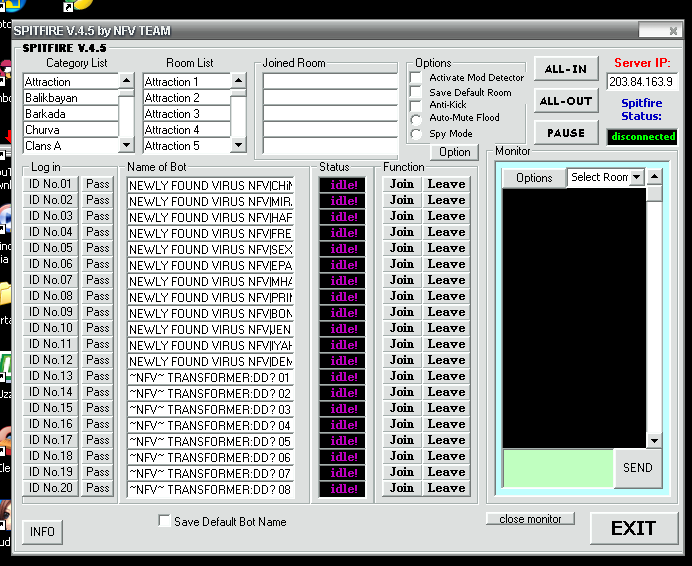The width and height of the screenshot is (692, 566).
Task: Click the PAUSE button
Action: pos(566,132)
